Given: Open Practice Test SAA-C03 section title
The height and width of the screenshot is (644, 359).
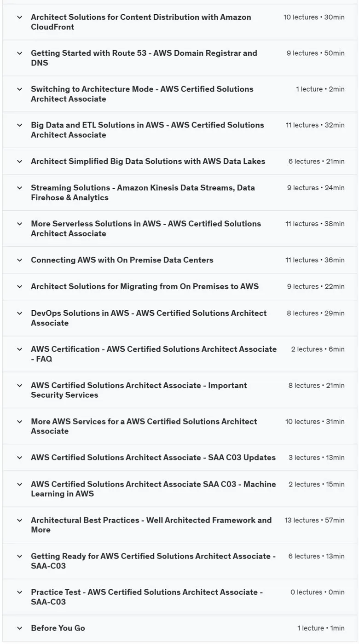Looking at the screenshot, I should (147, 597).
